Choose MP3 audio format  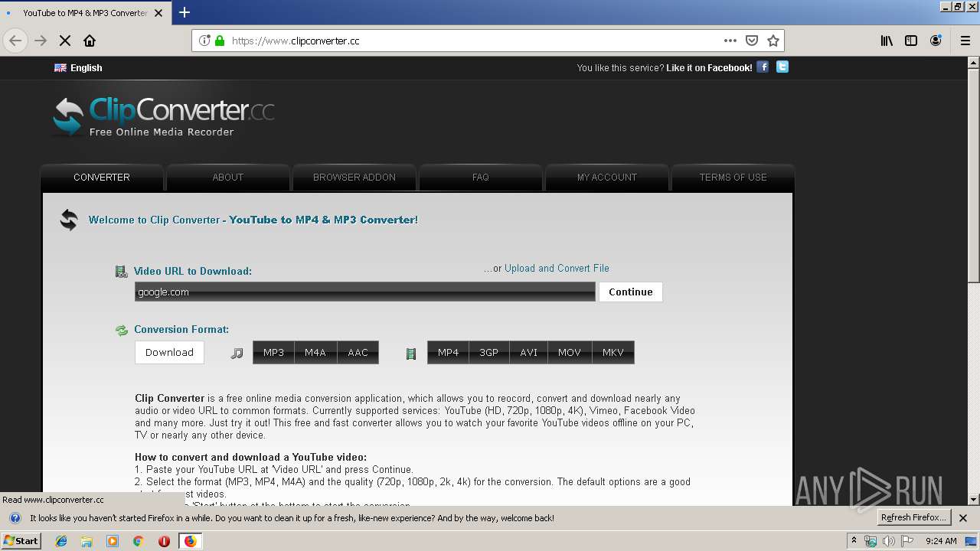pyautogui.click(x=273, y=352)
